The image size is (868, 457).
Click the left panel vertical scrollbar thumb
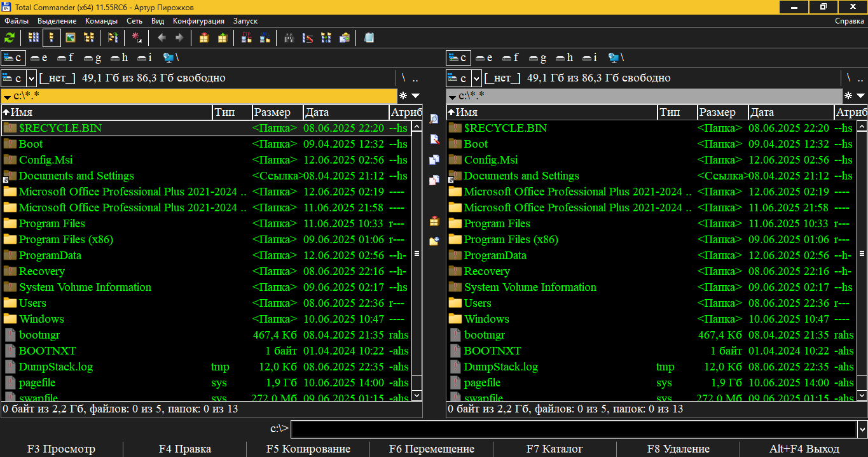coord(417,253)
